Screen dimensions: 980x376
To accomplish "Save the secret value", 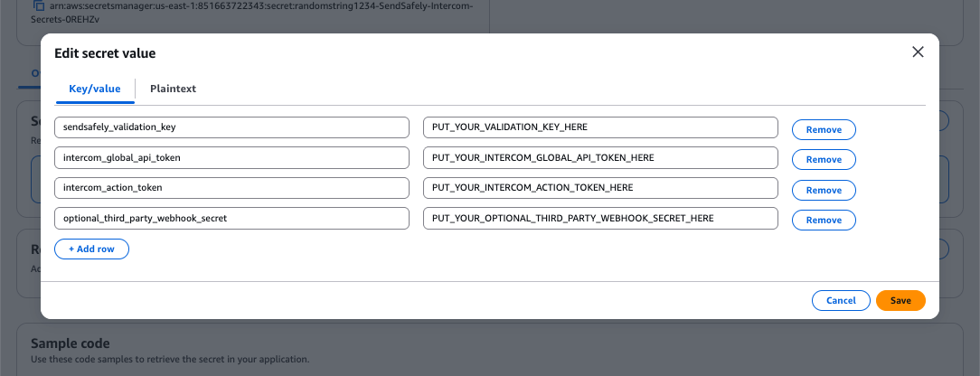I will (900, 300).
